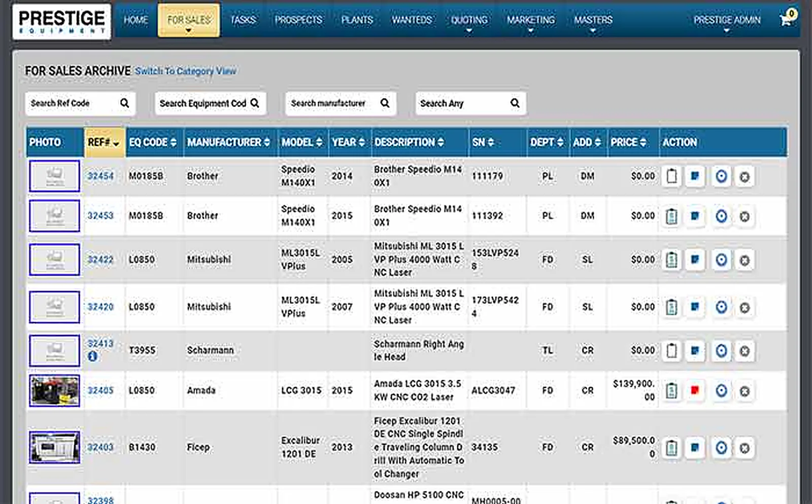Viewport: 812px width, 504px height.
Task: Go to the Home menu
Action: (136, 20)
